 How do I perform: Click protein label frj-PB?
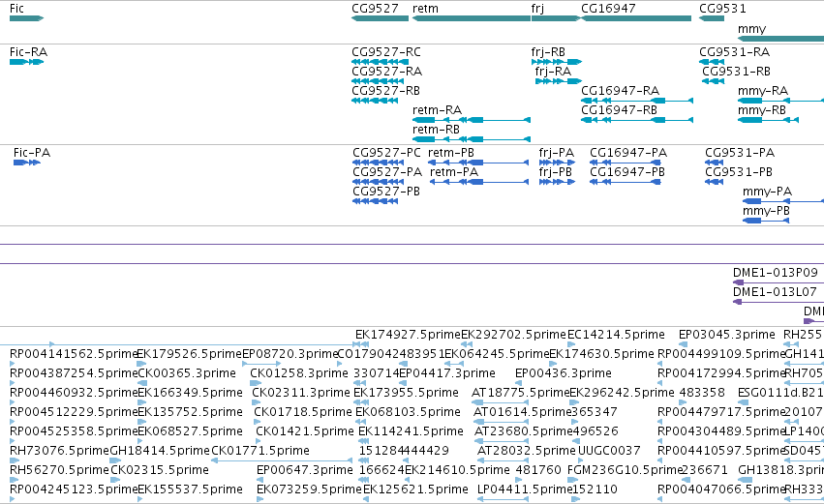click(556, 172)
